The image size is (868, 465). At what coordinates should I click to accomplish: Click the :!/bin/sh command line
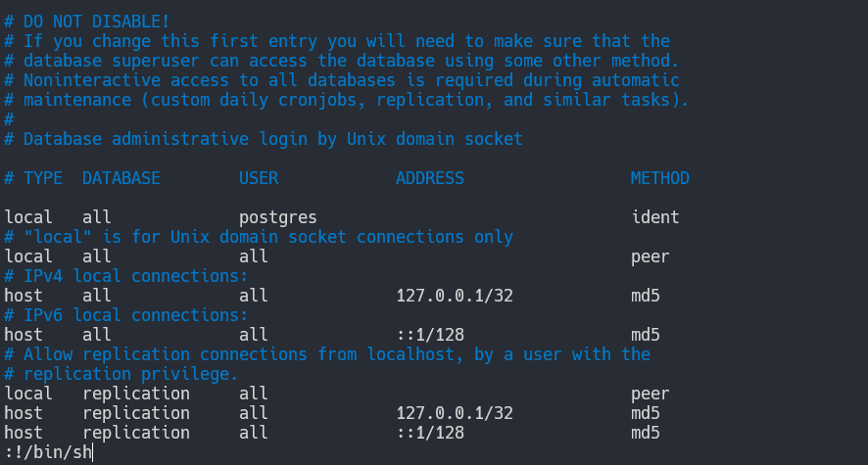48,452
